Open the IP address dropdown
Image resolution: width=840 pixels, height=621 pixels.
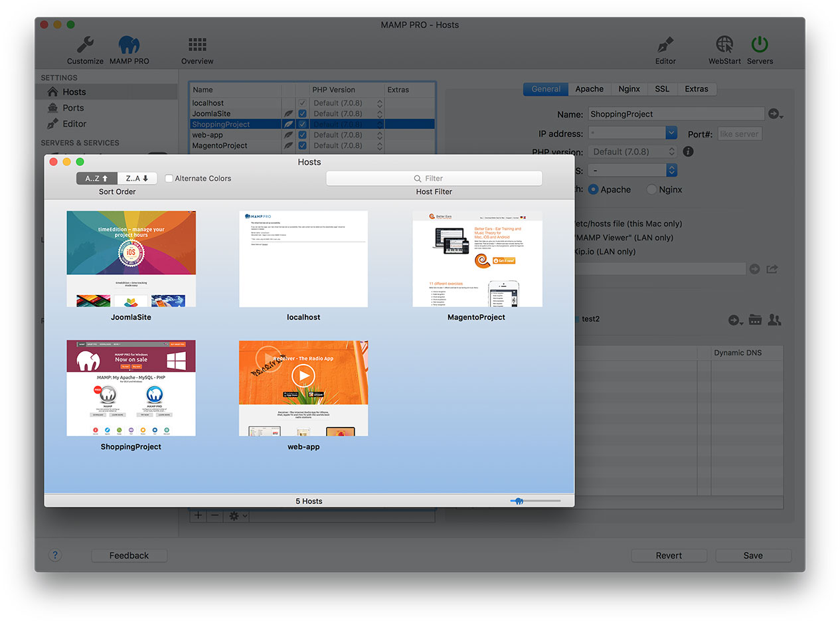[671, 133]
